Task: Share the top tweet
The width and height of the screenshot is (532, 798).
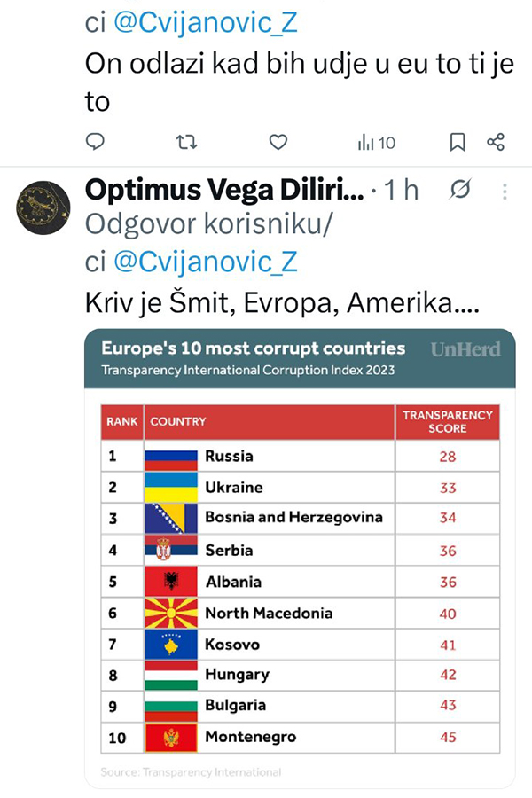Action: pyautogui.click(x=496, y=142)
